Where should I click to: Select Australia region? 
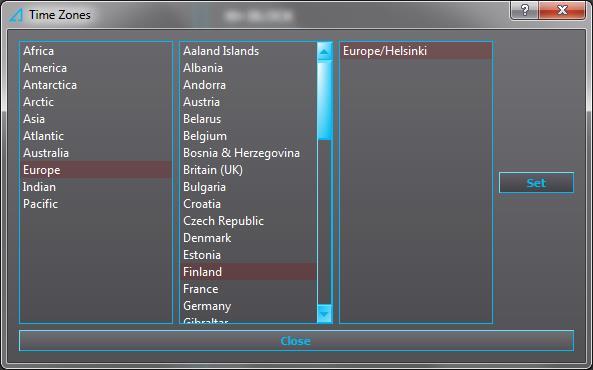click(x=96, y=153)
